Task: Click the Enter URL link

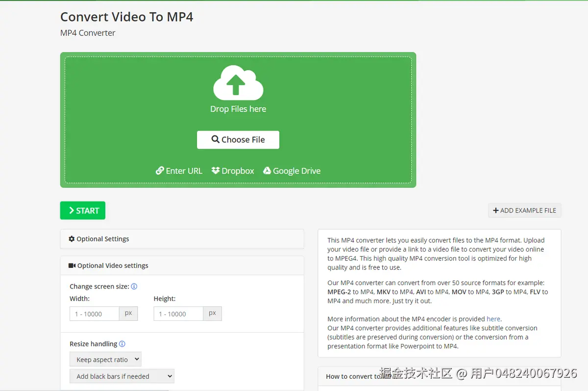Action: tap(179, 171)
